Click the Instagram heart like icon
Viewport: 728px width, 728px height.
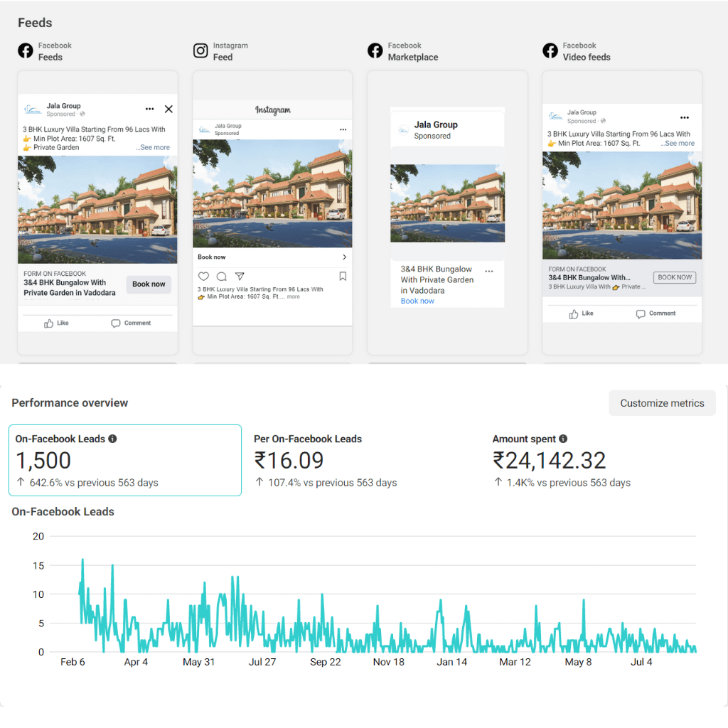click(x=203, y=277)
